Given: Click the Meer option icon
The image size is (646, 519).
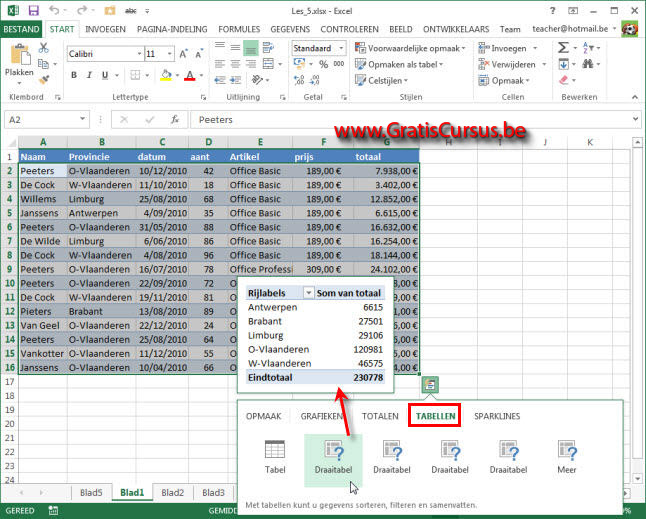Looking at the screenshot, I should coord(566,456).
